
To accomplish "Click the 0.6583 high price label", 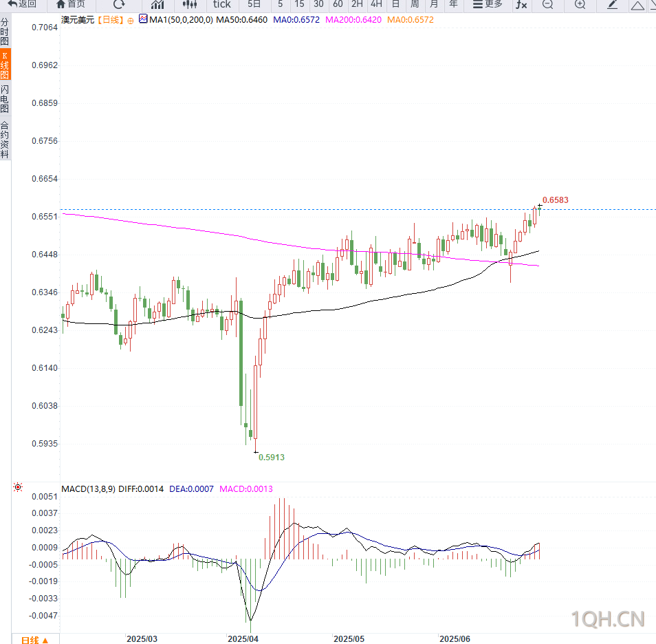I will click(555, 200).
